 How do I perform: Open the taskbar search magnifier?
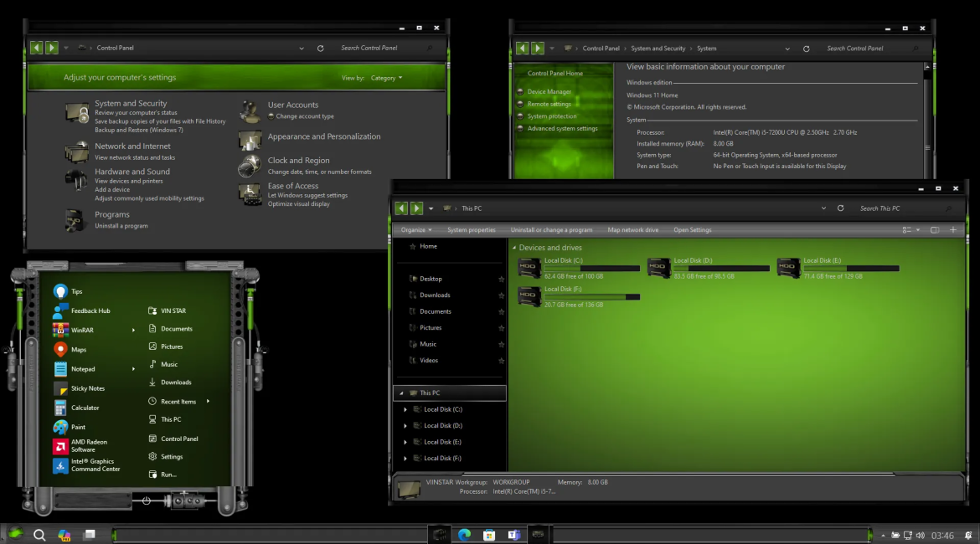[x=39, y=535]
